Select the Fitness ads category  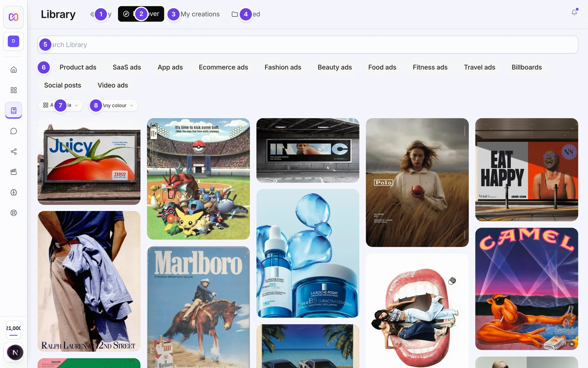point(430,67)
